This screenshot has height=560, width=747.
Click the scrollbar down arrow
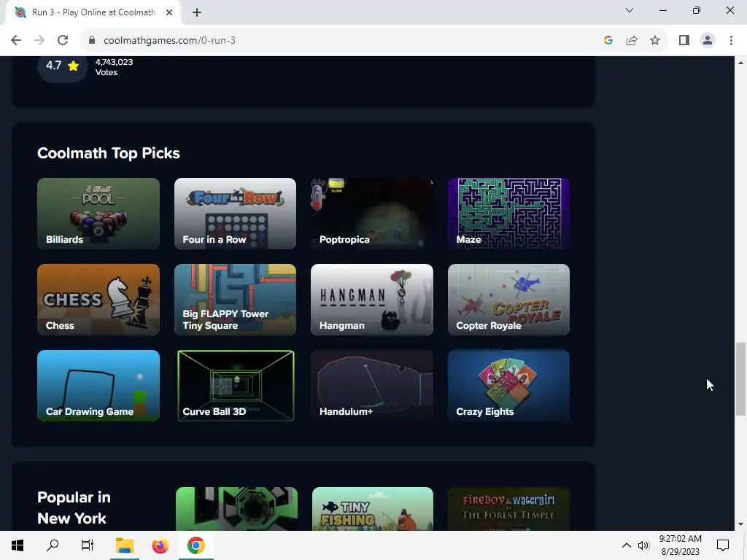click(740, 524)
